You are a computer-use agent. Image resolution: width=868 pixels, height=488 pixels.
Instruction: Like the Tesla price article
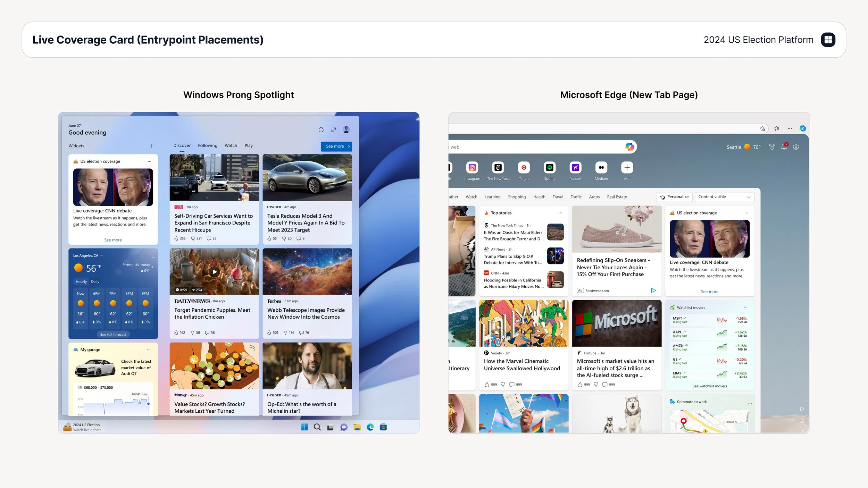[x=269, y=239]
